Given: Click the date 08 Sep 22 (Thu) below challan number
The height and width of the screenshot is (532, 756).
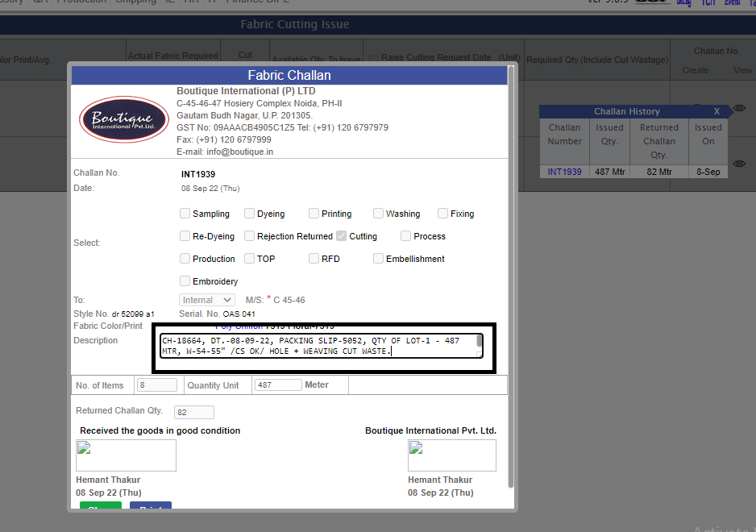Looking at the screenshot, I should (210, 188).
